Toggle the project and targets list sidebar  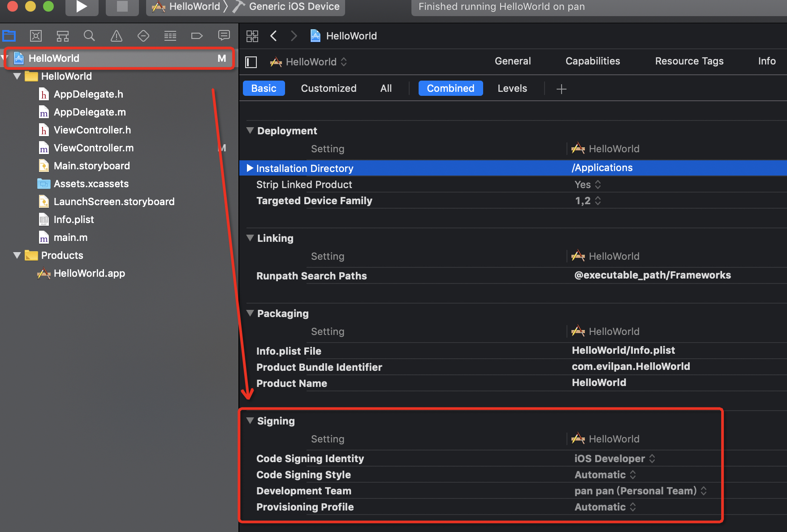coord(251,62)
